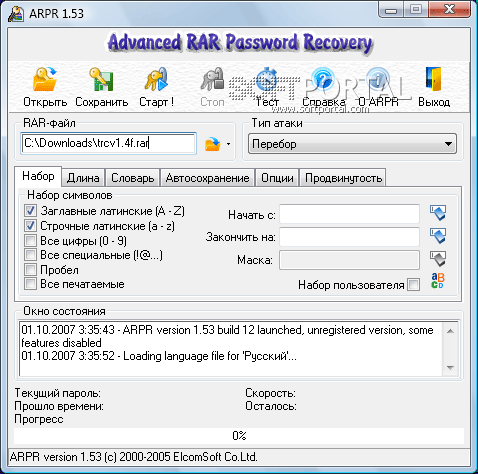Click the Стоп (Stop) toolbar icon
The image size is (478, 474).
212,79
